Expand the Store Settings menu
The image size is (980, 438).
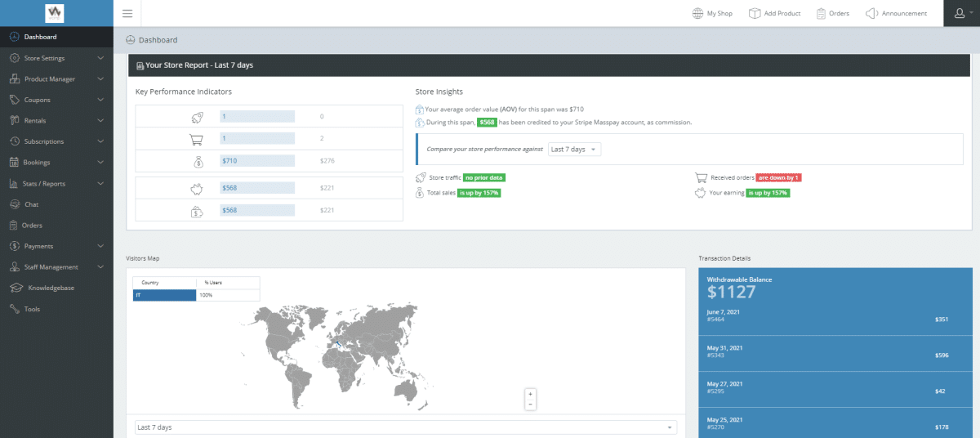[56, 58]
